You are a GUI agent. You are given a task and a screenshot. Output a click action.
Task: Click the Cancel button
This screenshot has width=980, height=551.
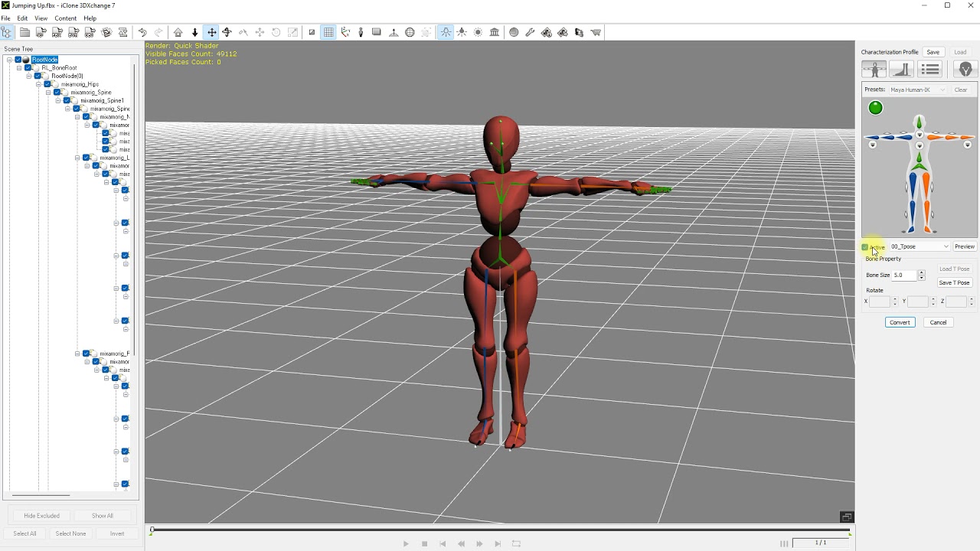point(938,322)
